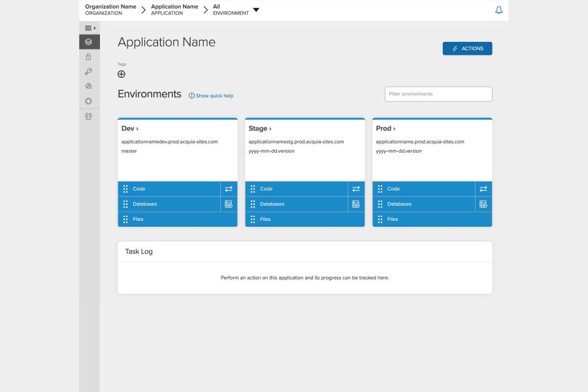Viewport: 588px width, 392px height.
Task: Select the stacked layers icon in the sidebar
Action: pyautogui.click(x=89, y=42)
